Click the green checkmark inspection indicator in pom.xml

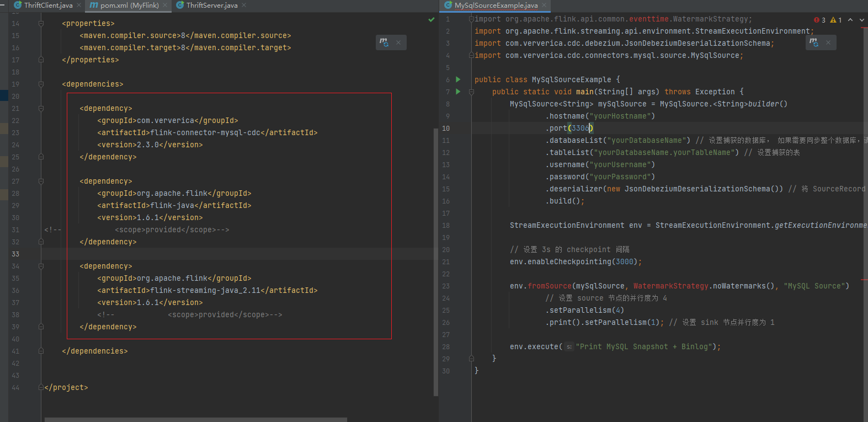tap(432, 19)
